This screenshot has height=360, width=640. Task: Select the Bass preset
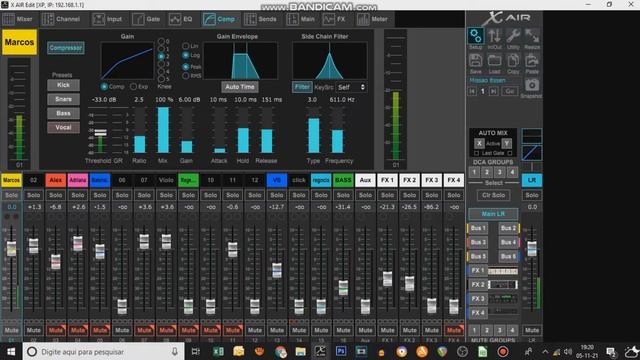[x=63, y=113]
